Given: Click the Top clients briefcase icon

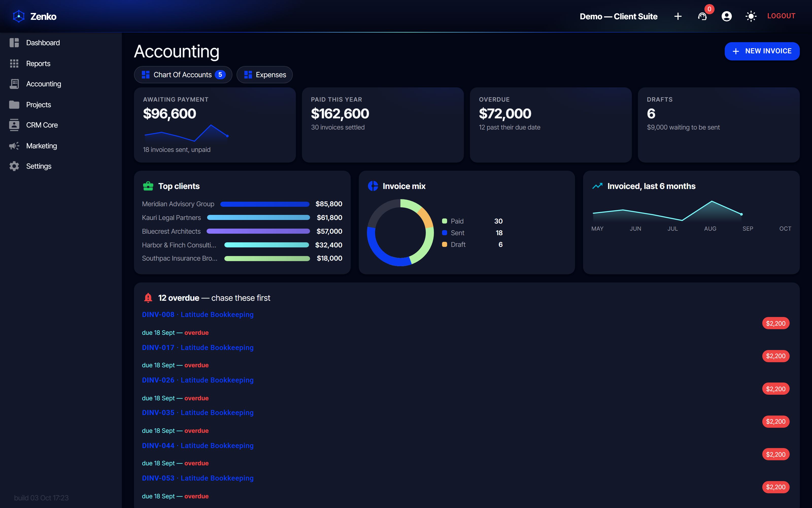Looking at the screenshot, I should coord(148,186).
